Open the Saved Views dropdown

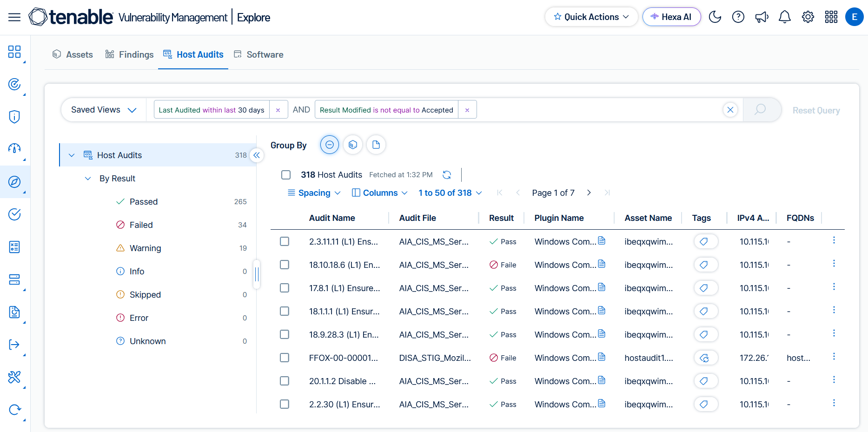[104, 110]
